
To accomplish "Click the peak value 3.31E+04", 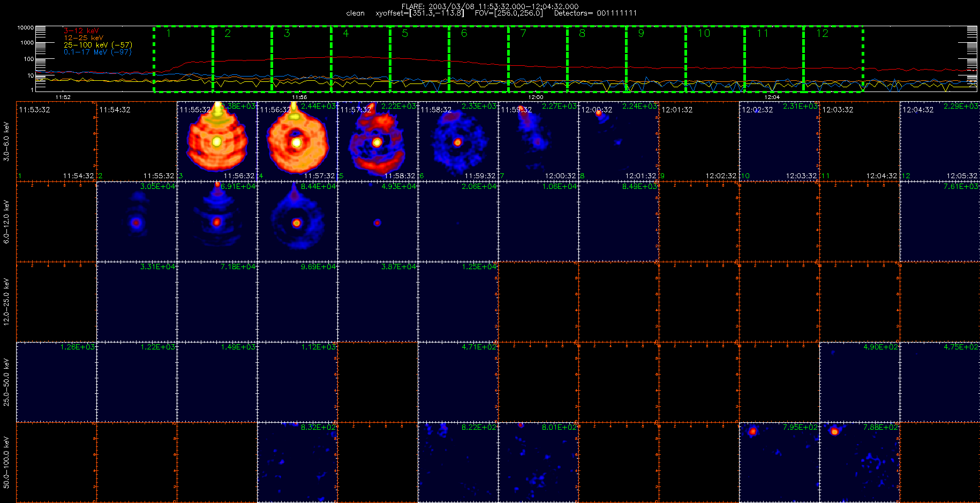I will tap(158, 266).
